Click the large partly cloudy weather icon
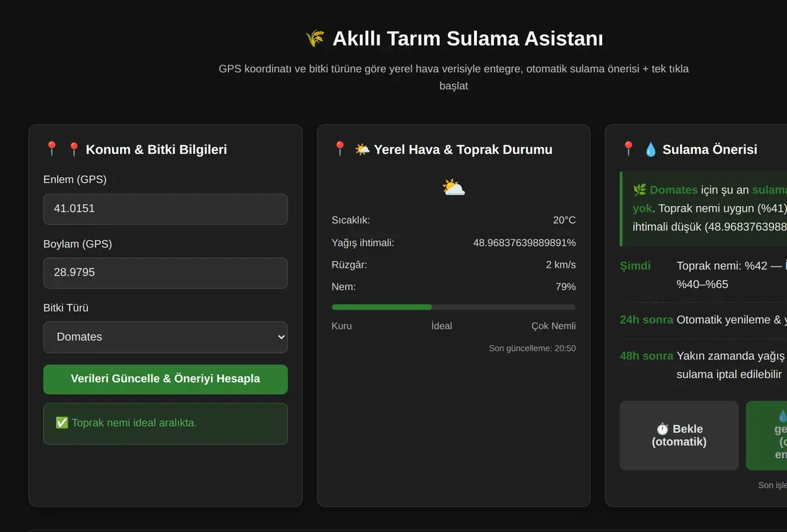Viewport: 787px width, 532px height. (x=454, y=188)
